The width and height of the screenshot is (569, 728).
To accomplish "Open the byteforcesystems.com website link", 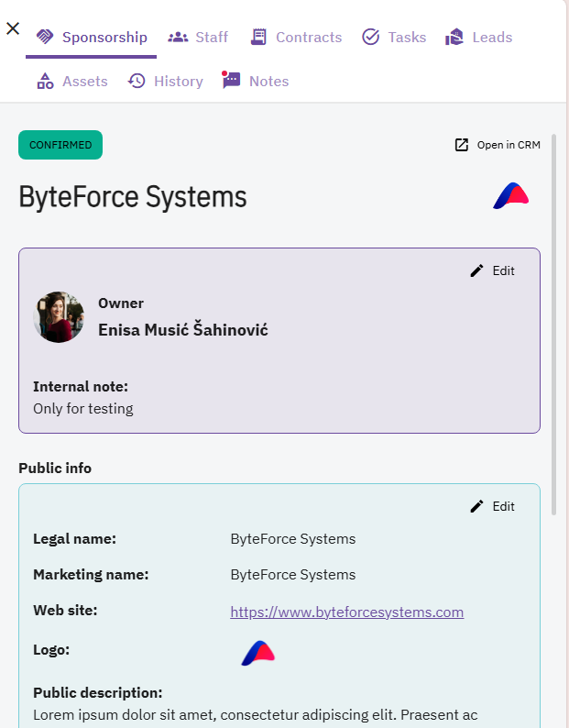I will click(x=346, y=612).
